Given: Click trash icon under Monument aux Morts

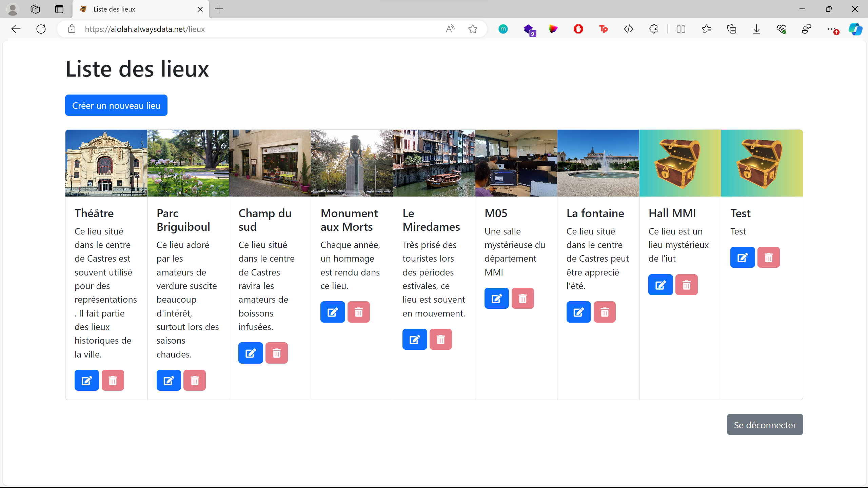Looking at the screenshot, I should 358,312.
